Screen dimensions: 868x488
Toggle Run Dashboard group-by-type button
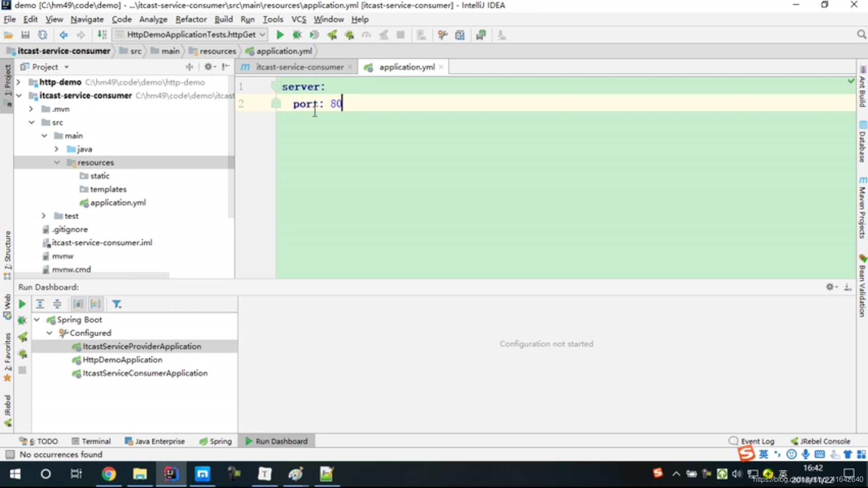tap(78, 304)
